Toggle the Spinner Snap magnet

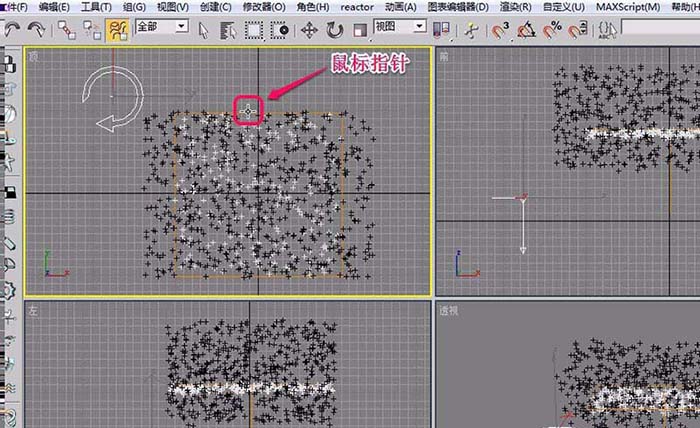pyautogui.click(x=578, y=30)
